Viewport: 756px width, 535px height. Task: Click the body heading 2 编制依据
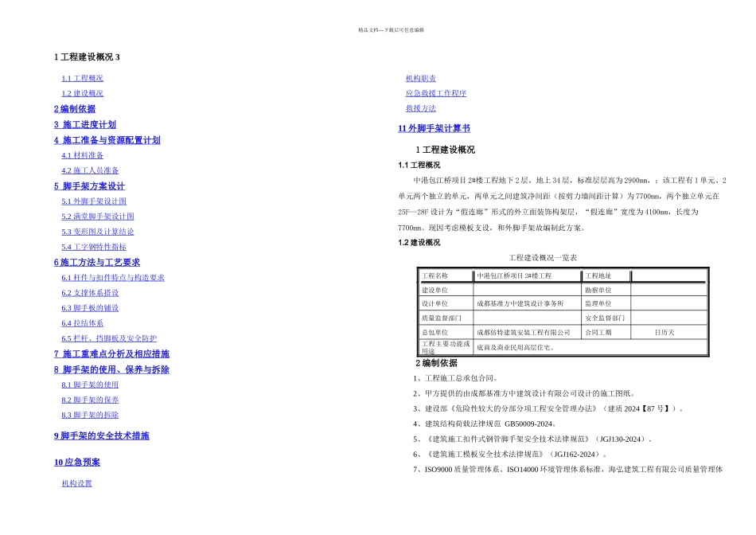[x=436, y=363]
